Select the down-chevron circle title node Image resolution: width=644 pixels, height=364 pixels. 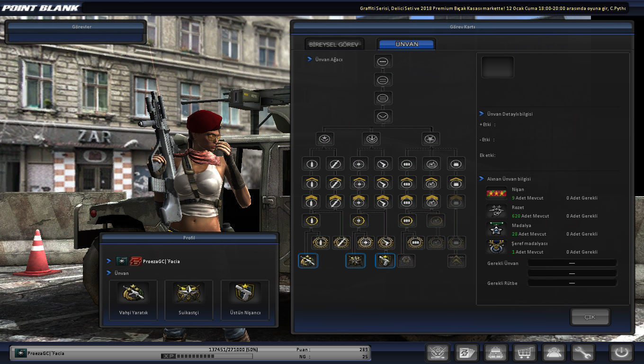click(x=383, y=116)
